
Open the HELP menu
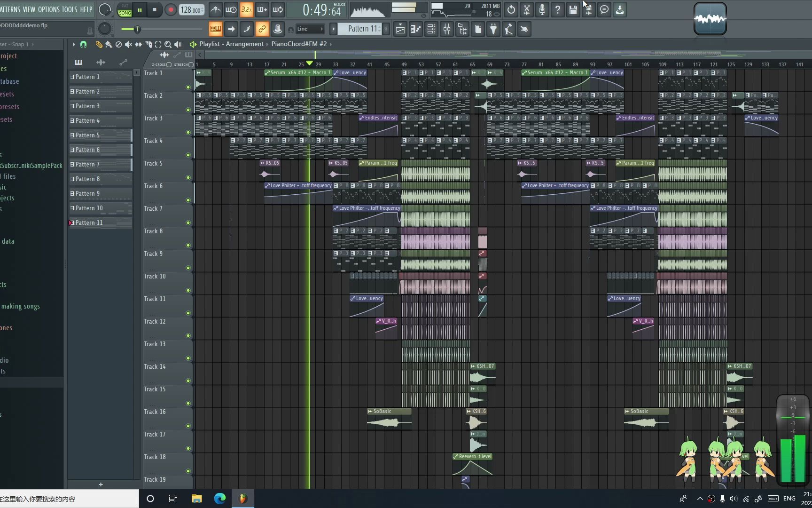86,9
